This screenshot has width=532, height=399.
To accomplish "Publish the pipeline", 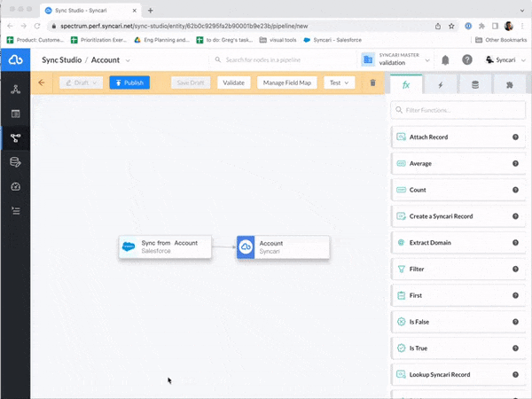I will (x=129, y=82).
